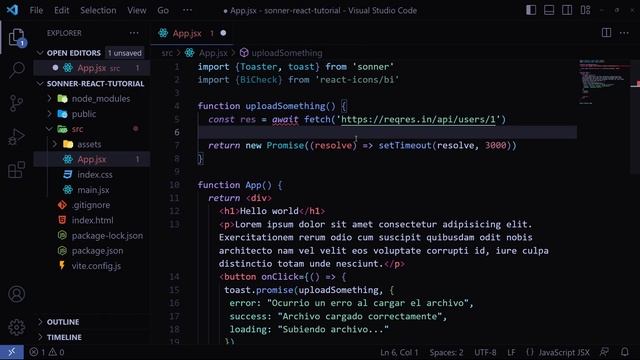Open the Search view in activity bar
Image resolution: width=640 pixels, height=360 pixels.
pyautogui.click(x=17, y=70)
